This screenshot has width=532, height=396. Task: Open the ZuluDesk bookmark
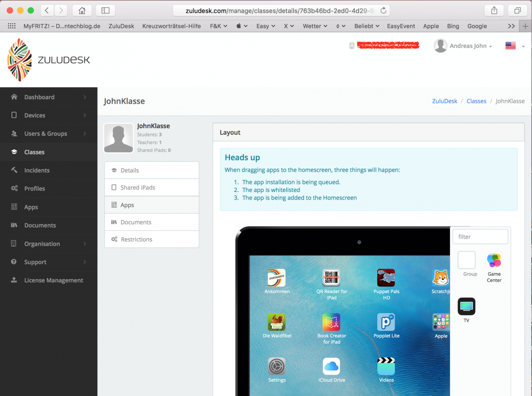coord(121,26)
